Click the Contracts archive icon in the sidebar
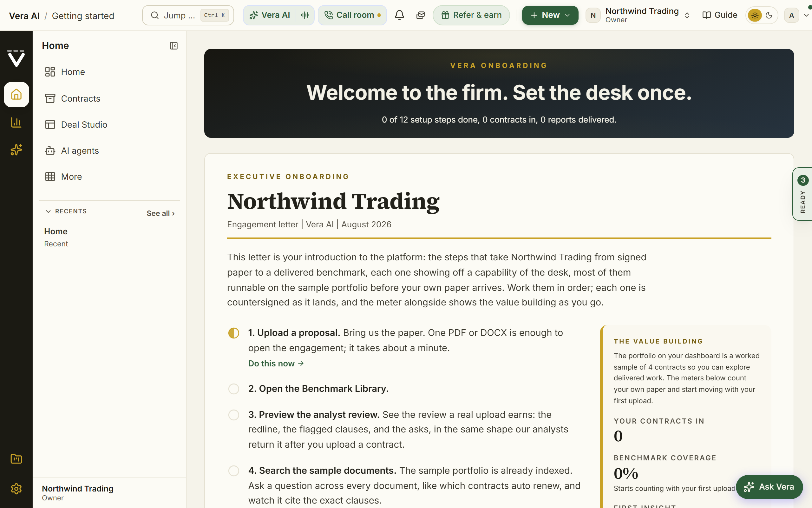The image size is (812, 508). tap(50, 98)
